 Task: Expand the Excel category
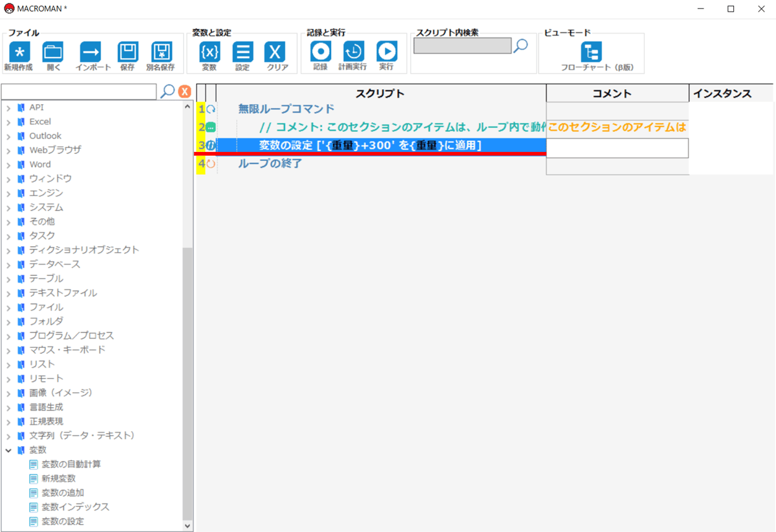[8, 122]
